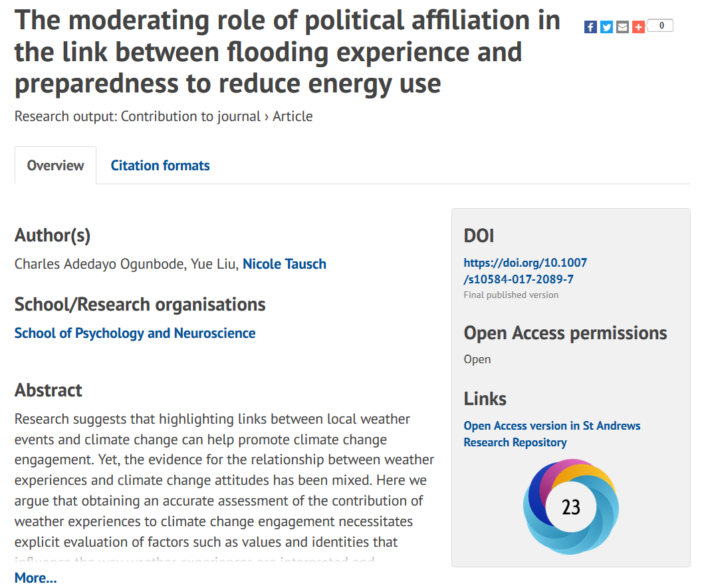Click the email share envelope icon
The height and width of the screenshot is (588, 710).
click(x=622, y=27)
